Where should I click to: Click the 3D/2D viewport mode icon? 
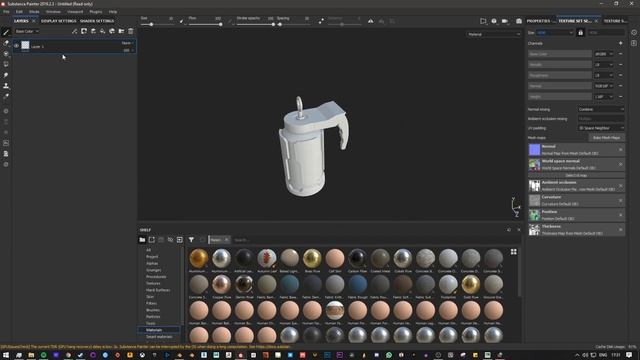483,21
